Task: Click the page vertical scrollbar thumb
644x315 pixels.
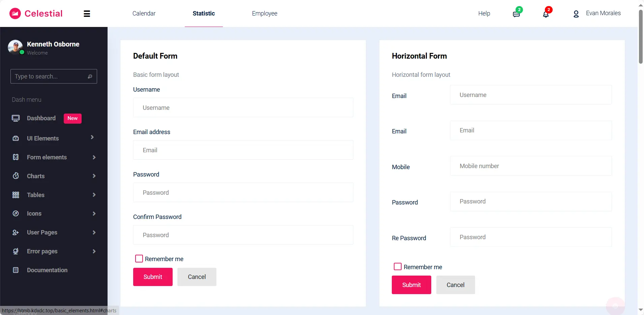Action: click(641, 36)
